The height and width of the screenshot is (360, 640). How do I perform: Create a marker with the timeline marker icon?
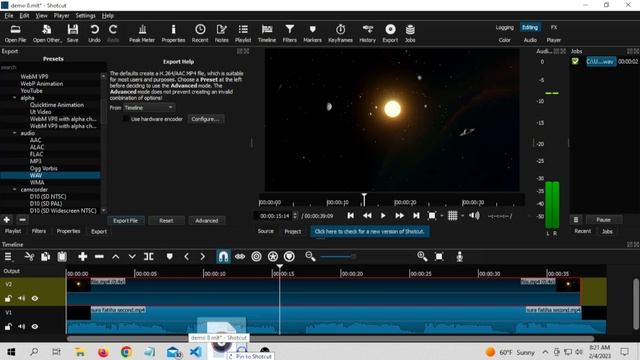pos(169,257)
